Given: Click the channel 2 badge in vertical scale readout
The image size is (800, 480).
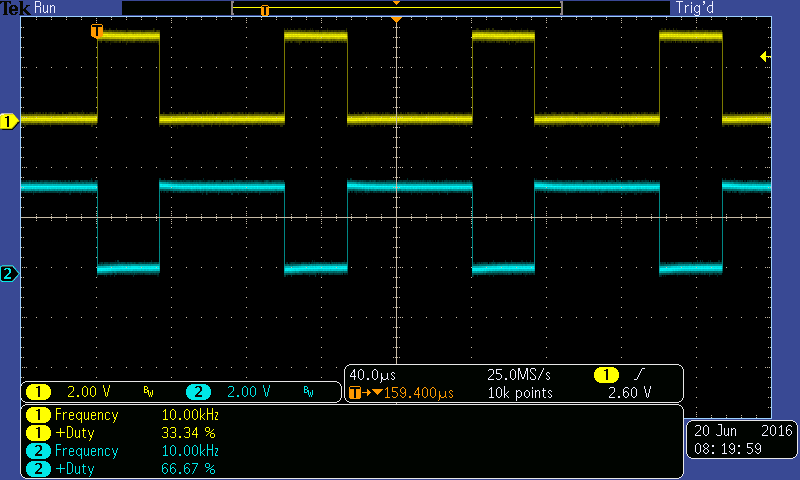Looking at the screenshot, I should tap(198, 392).
